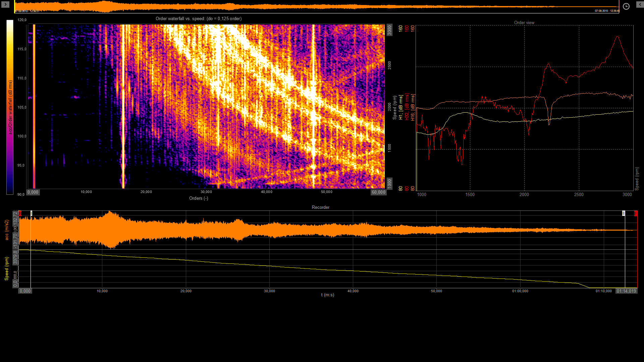Edit the Orders axis minimum 0,000
Image resolution: width=644 pixels, height=362 pixels.
[33, 192]
